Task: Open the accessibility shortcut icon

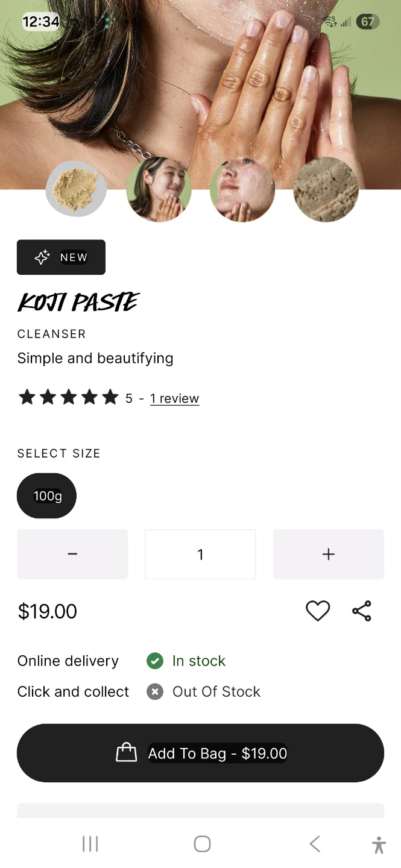Action: click(379, 844)
